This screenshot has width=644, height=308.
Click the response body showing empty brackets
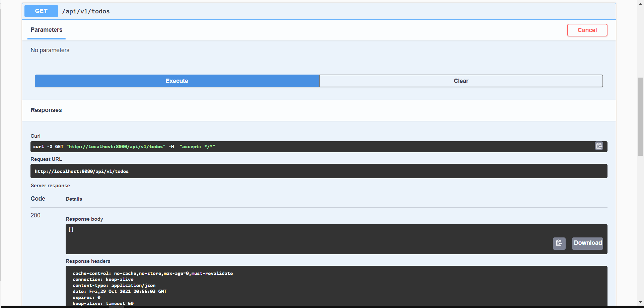[71, 229]
